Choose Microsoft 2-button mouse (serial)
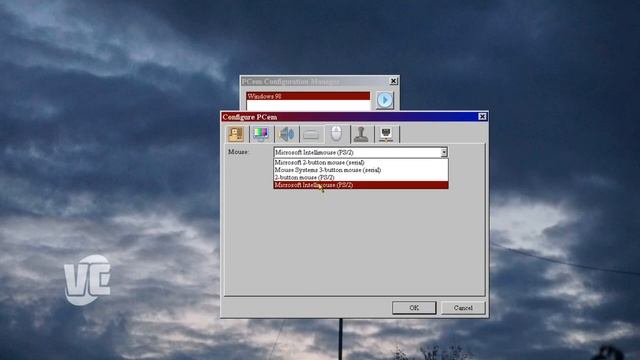The width and height of the screenshot is (640, 360). (361, 162)
